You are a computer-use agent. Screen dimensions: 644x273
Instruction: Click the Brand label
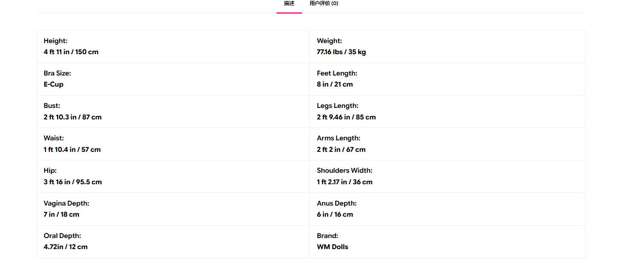pos(328,236)
